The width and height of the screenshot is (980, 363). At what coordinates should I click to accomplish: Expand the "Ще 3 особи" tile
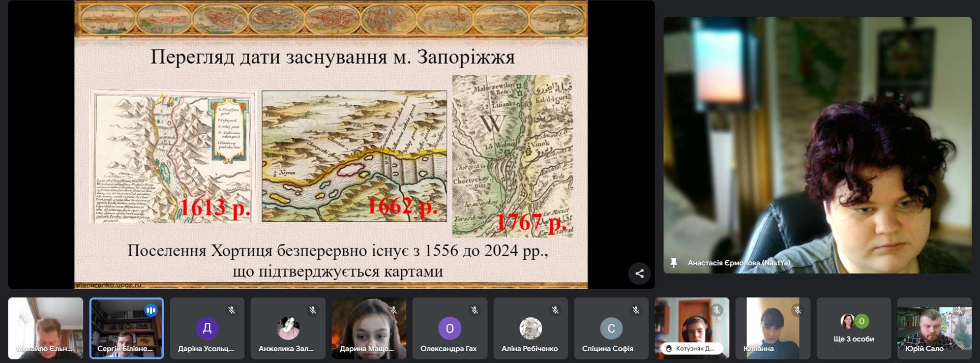(853, 328)
